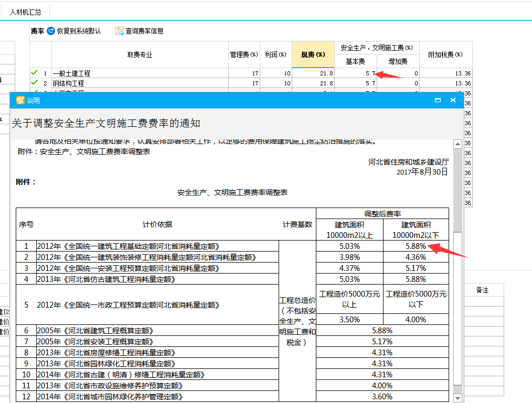Viewport: 532px width, 403px height.
Task: Click the 调整后费率 table header
Action: pyautogui.click(x=382, y=214)
